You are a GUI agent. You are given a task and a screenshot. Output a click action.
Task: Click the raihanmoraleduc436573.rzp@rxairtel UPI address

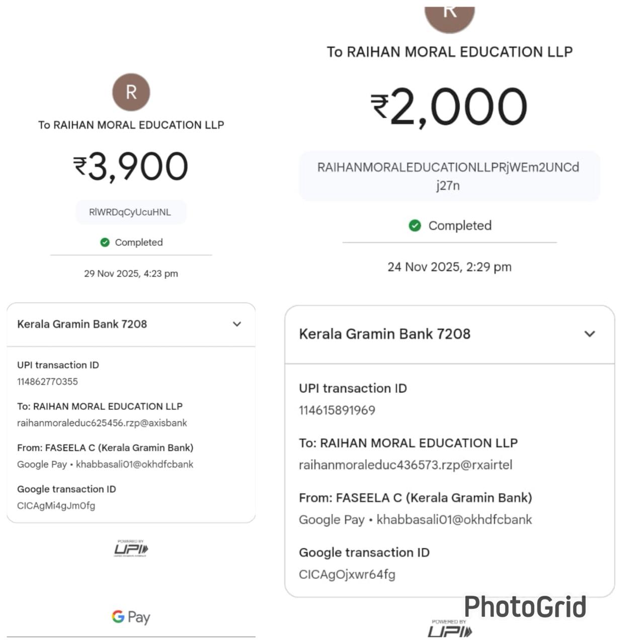(x=406, y=465)
